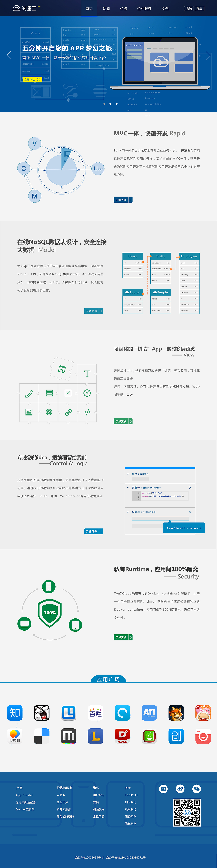Select the third carousel indicator dot

pos(117,104)
